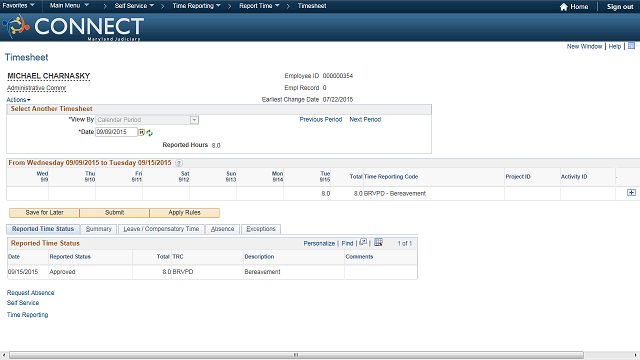Open the Leave / Compensatory Time tab
This screenshot has height=360, width=640.
pos(161,229)
